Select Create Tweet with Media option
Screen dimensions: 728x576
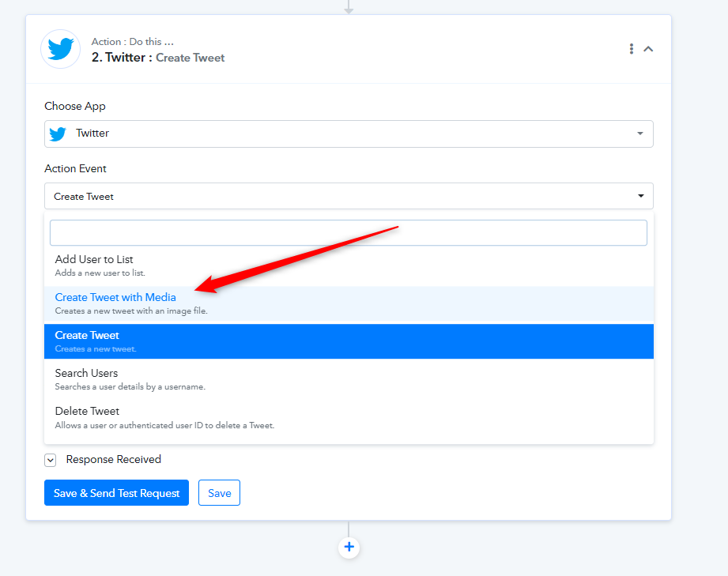tap(349, 303)
